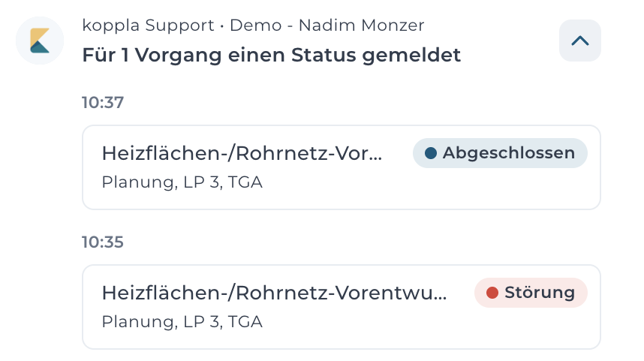Select the 10:35 timestamp

coord(103,242)
